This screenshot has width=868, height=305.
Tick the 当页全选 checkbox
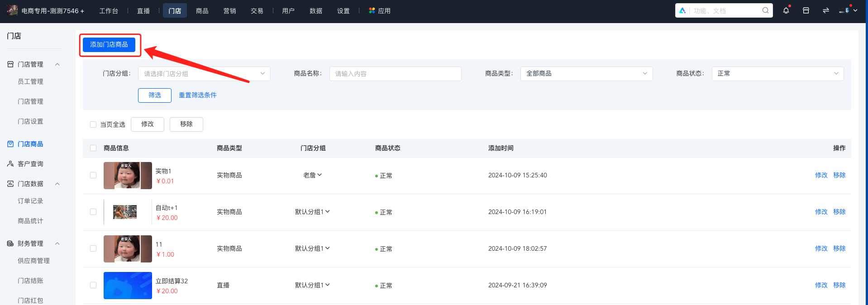coord(93,124)
